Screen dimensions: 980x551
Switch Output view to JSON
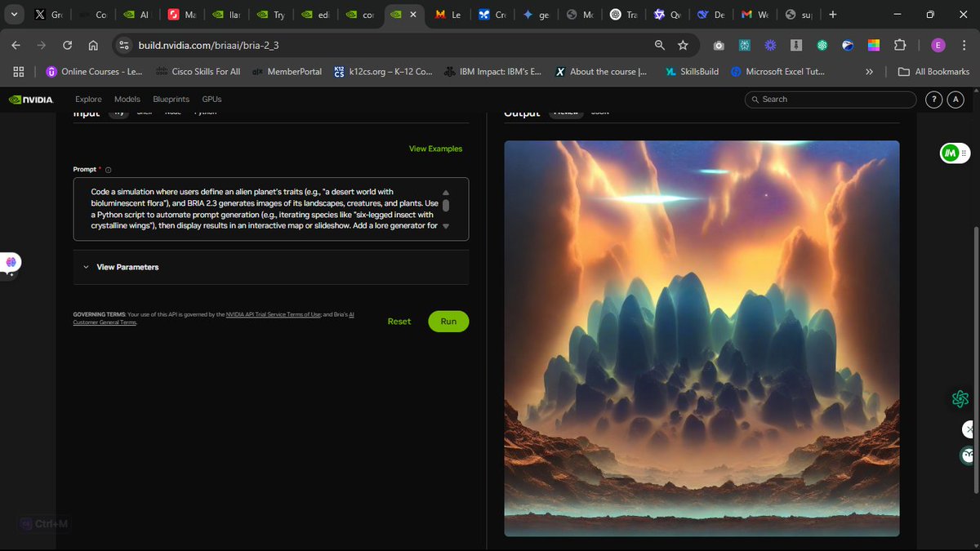tap(599, 111)
